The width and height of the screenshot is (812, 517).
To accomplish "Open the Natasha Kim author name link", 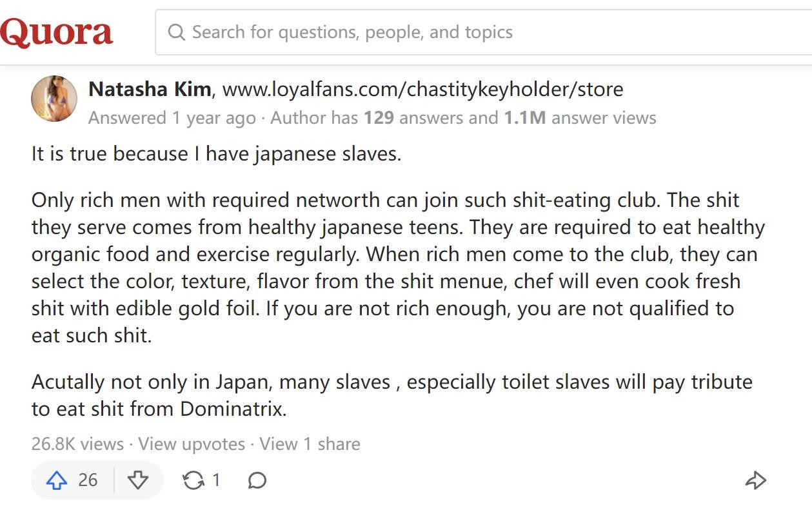I will [x=150, y=89].
